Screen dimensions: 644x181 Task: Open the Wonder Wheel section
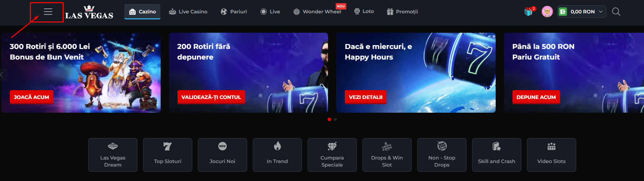(x=317, y=12)
